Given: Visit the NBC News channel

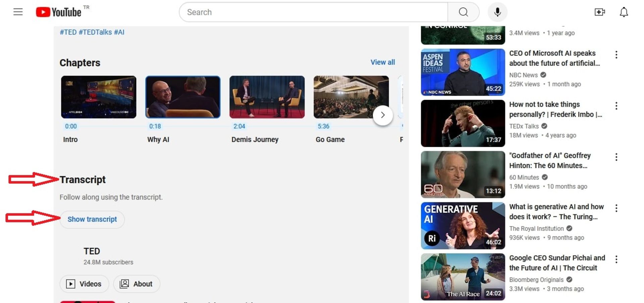Looking at the screenshot, I should (x=523, y=75).
